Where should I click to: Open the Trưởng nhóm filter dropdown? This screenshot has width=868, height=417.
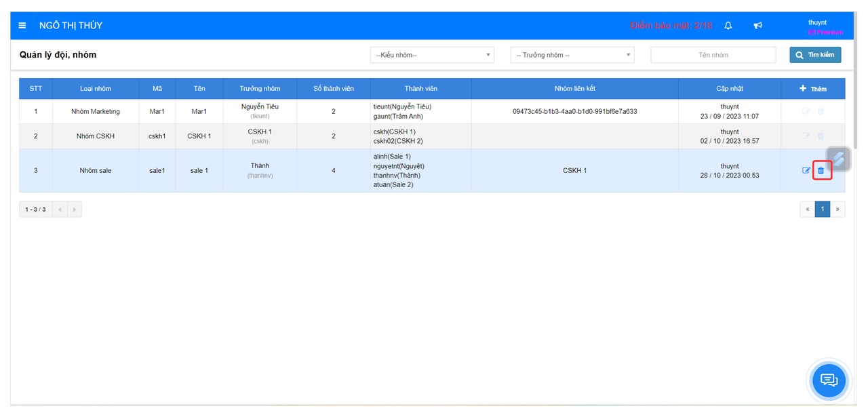tap(572, 55)
